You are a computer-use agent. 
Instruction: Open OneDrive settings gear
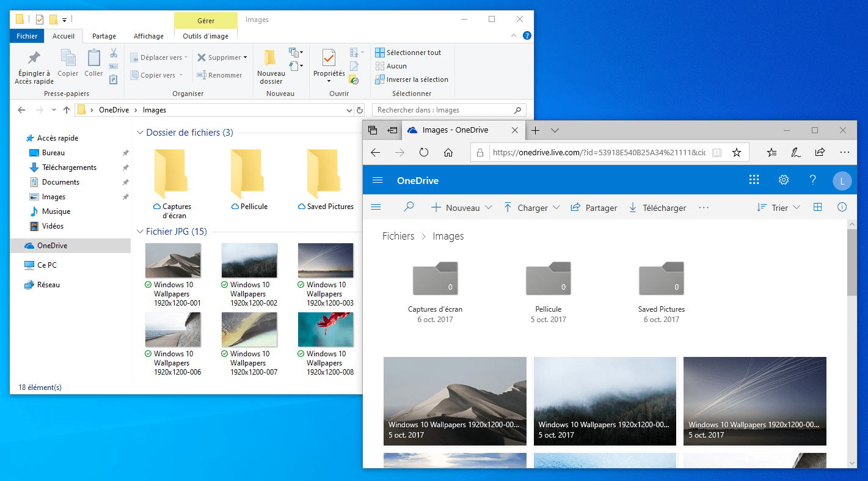[x=784, y=180]
